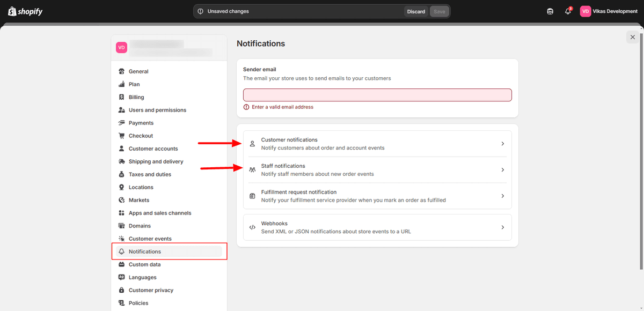Image resolution: width=644 pixels, height=311 pixels.
Task: Expand the Staff notifications chevron
Action: 503,170
